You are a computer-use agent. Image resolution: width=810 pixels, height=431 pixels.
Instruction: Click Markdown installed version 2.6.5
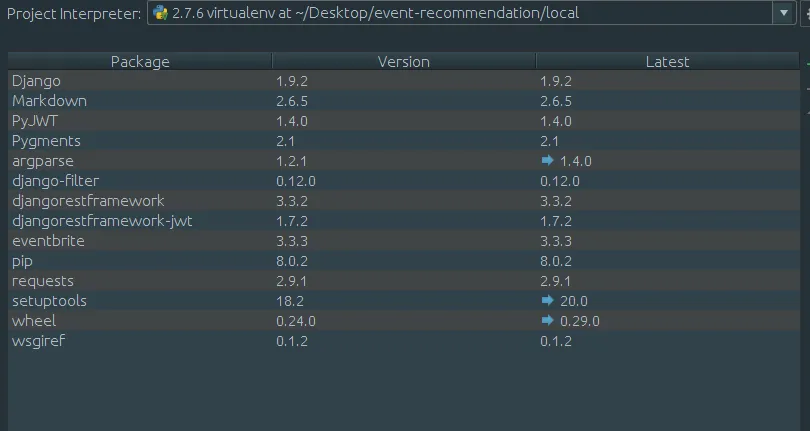(x=292, y=101)
